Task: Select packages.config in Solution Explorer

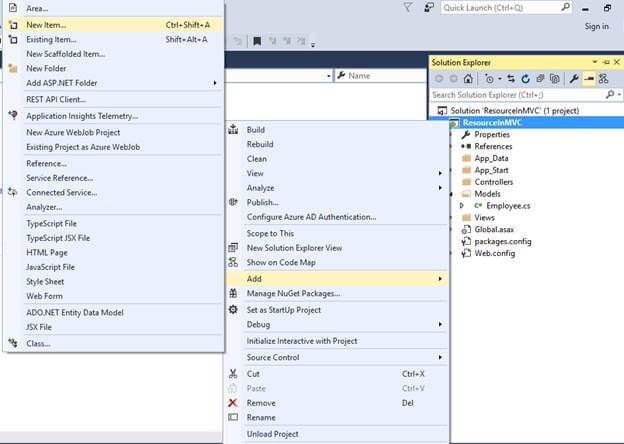Action: 503,241
